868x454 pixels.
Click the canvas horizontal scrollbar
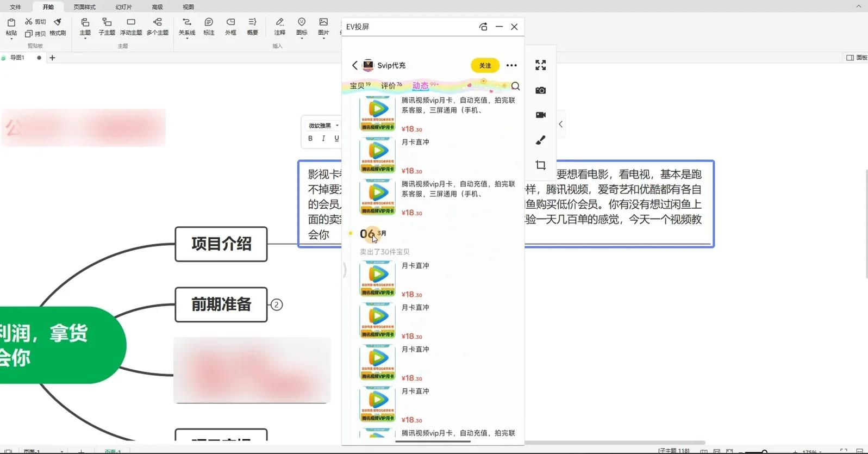[x=614, y=443]
